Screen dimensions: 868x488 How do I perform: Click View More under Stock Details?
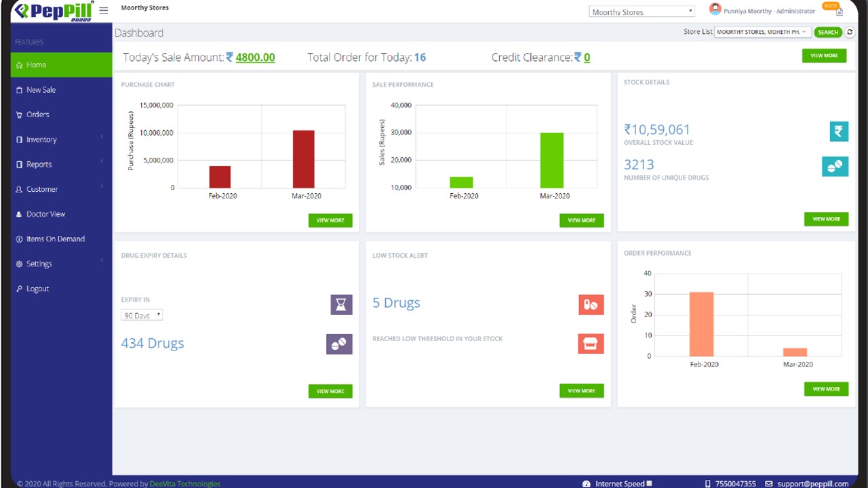[x=826, y=219]
